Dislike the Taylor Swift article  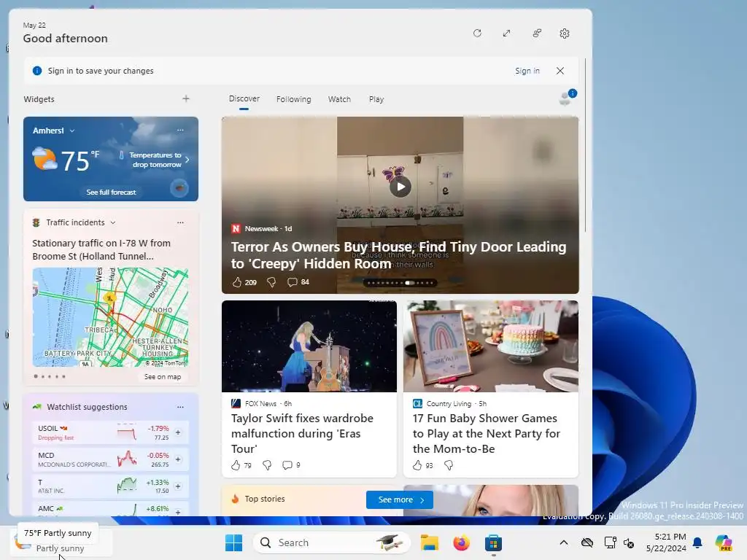[267, 465]
